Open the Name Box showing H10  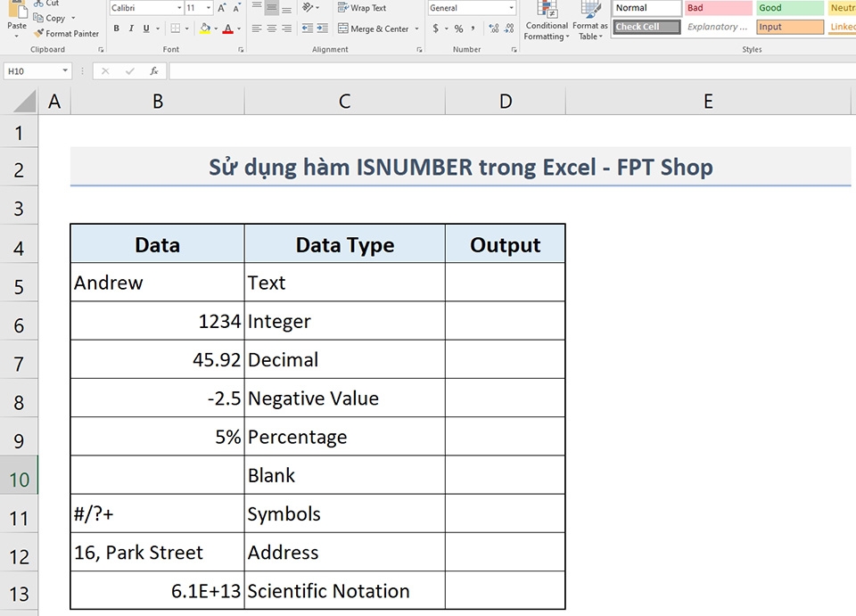pos(34,69)
